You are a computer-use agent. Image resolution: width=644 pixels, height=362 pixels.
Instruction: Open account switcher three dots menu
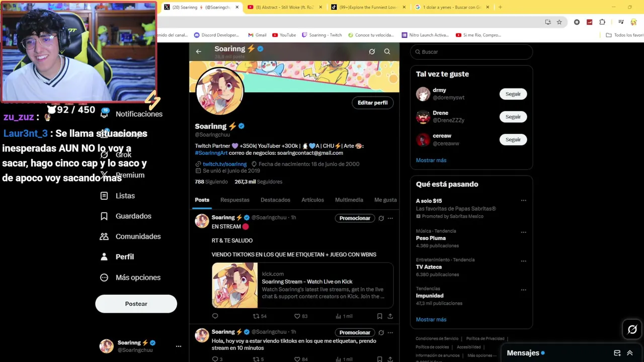click(178, 346)
